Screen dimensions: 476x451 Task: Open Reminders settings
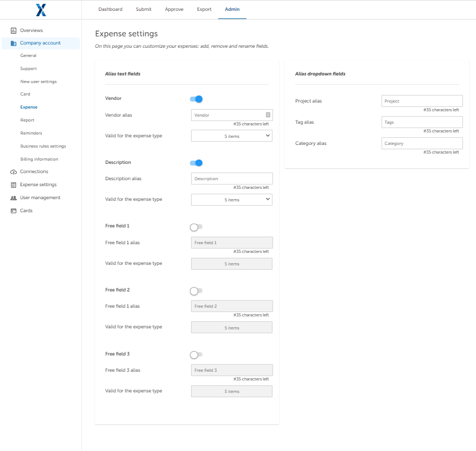coord(31,133)
